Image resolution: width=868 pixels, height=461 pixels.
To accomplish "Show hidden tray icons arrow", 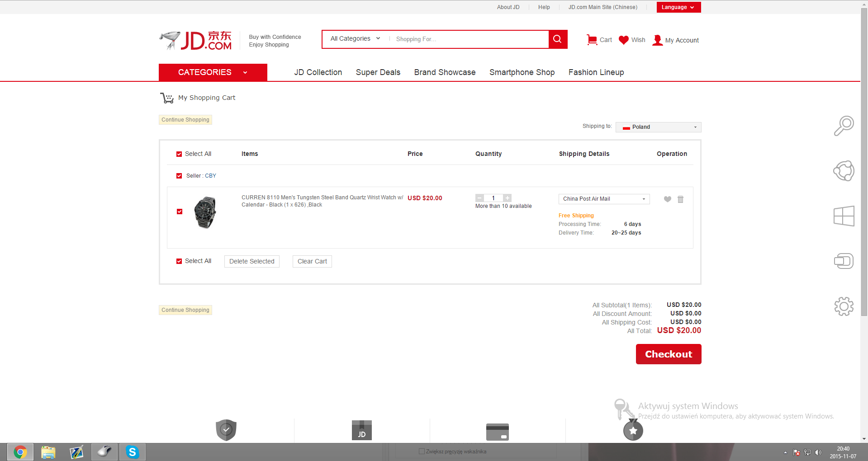I will pos(785,452).
